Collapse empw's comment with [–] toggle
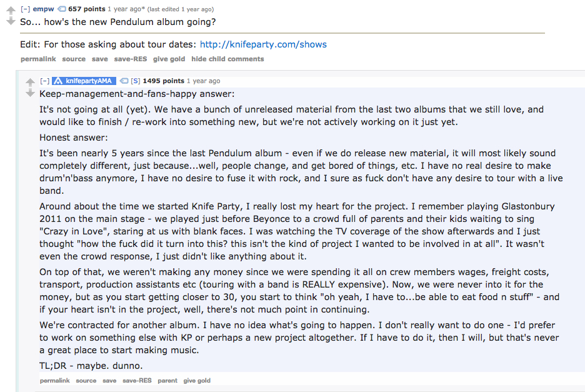The height and width of the screenshot is (392, 585). 25,9
